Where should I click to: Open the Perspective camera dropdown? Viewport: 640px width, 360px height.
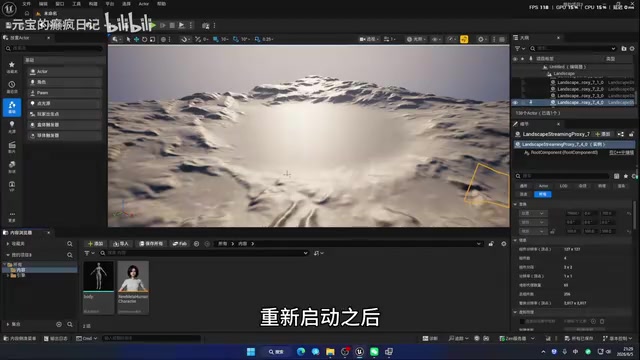[368, 39]
